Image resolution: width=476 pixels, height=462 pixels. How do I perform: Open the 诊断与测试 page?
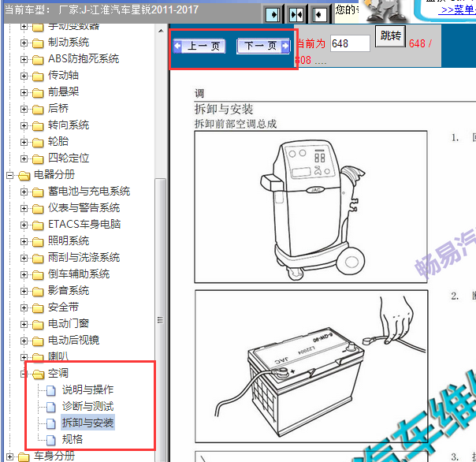pos(87,406)
